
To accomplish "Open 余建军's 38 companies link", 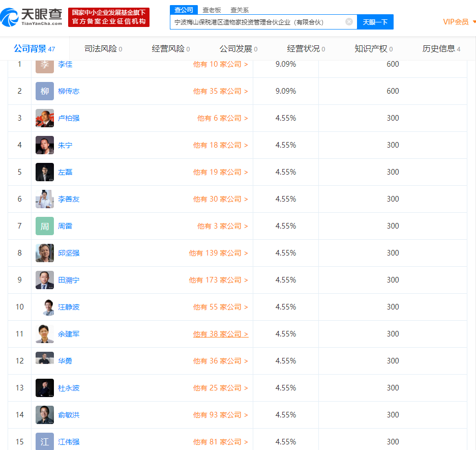I will pos(221,334).
